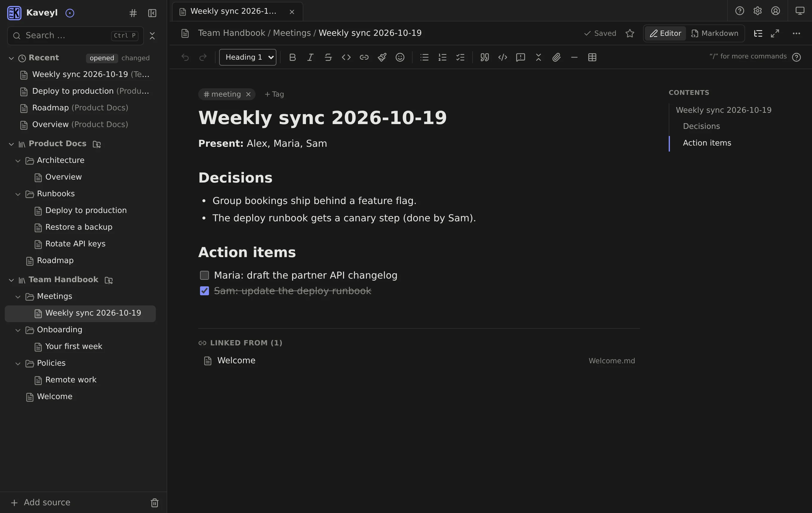The image size is (812, 513).
Task: Open the tags hash icon in the sidebar
Action: pyautogui.click(x=133, y=13)
